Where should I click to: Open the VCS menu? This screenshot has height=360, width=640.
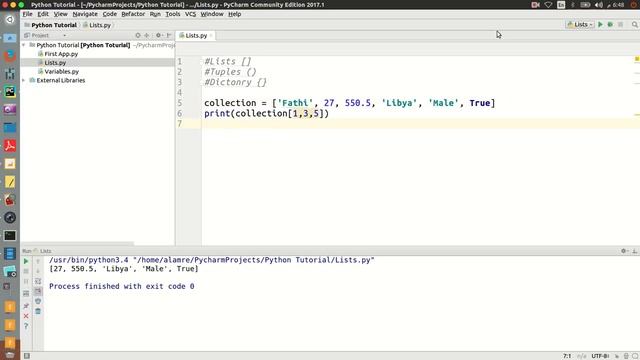[190, 14]
